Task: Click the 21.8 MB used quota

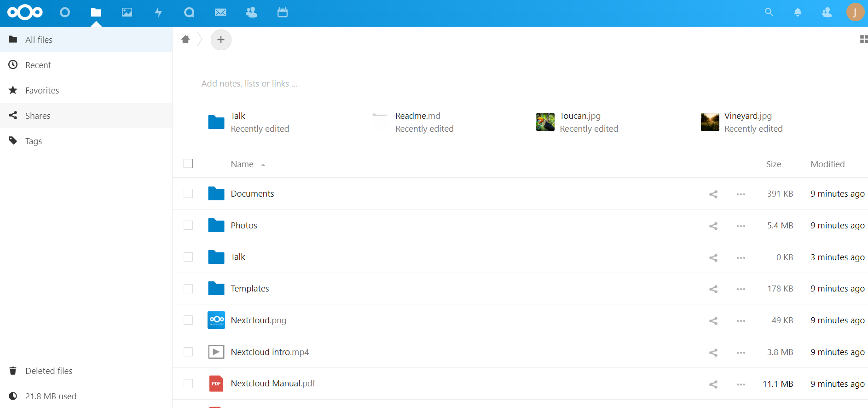Action: click(x=86, y=396)
